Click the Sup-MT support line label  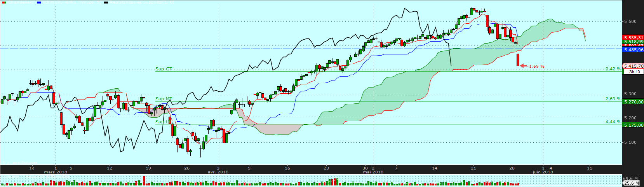click(x=164, y=99)
